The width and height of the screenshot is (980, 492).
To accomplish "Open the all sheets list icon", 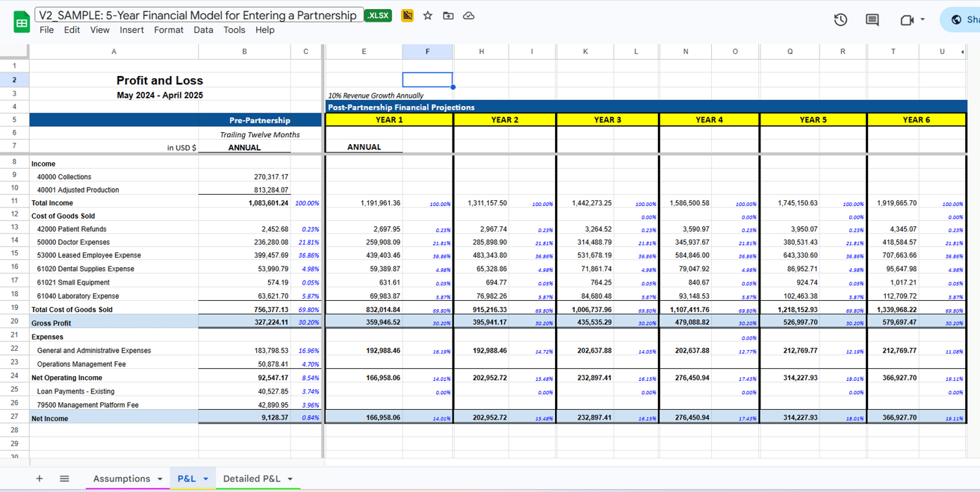I will (64, 479).
